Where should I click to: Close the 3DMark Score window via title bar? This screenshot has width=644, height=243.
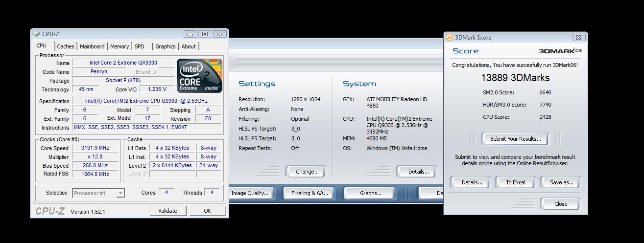(x=579, y=37)
